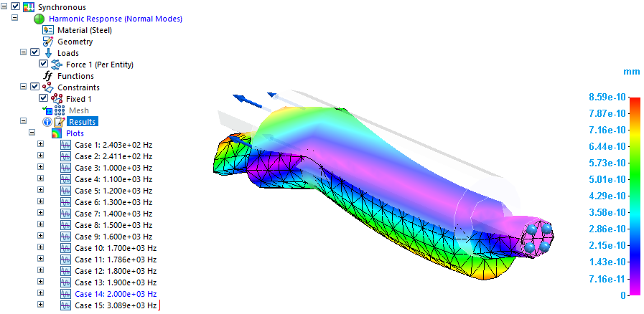Select Case 11: 1.786e+03 Hz
Screen dimensions: 644x314
[x=115, y=260]
